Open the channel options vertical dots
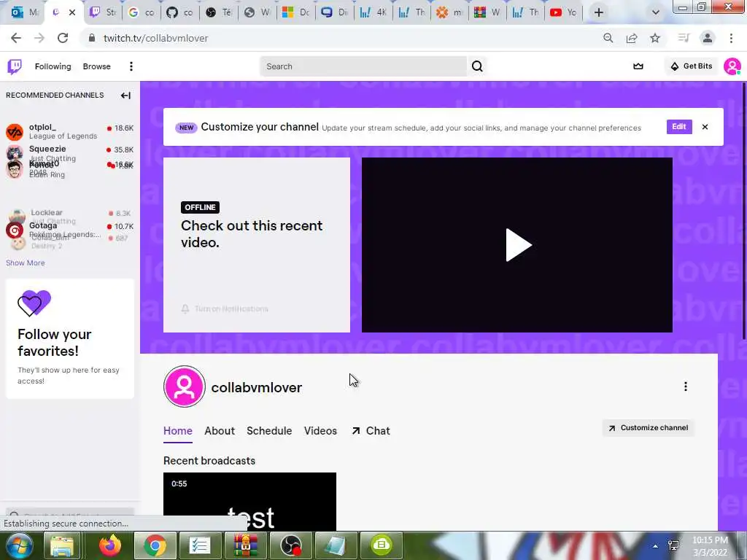Screen dimensions: 747x560 [x=686, y=386]
